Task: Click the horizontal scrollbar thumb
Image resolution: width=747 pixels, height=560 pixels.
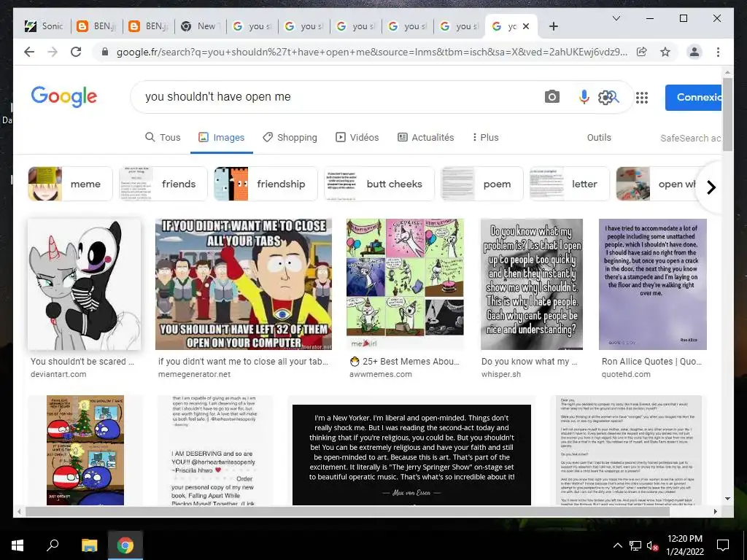Action: [x=348, y=511]
